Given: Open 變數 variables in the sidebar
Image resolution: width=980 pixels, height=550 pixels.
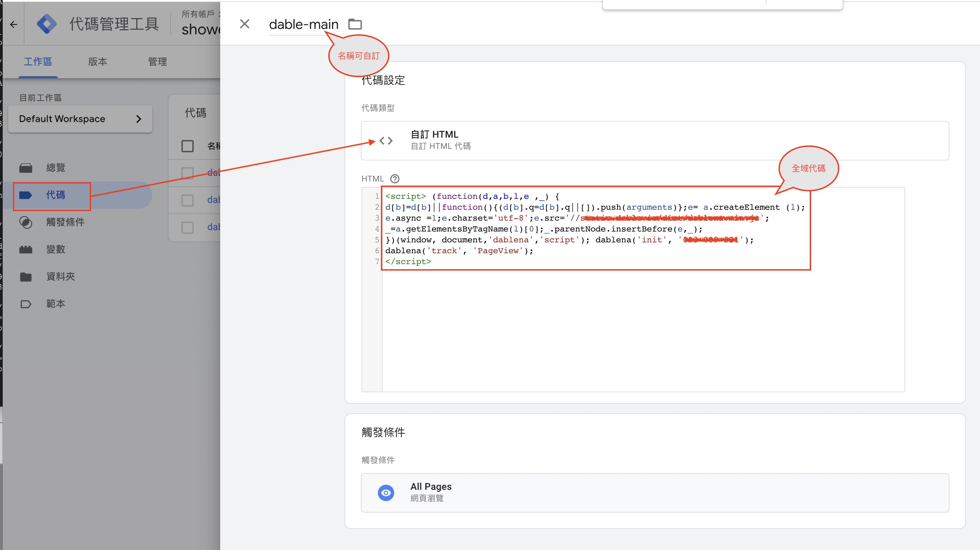Looking at the screenshot, I should (x=55, y=249).
